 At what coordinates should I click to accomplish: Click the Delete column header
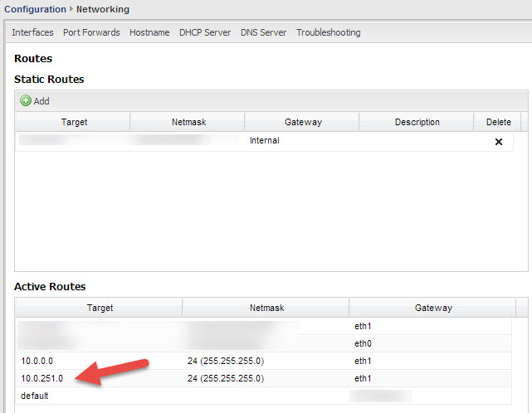click(499, 122)
